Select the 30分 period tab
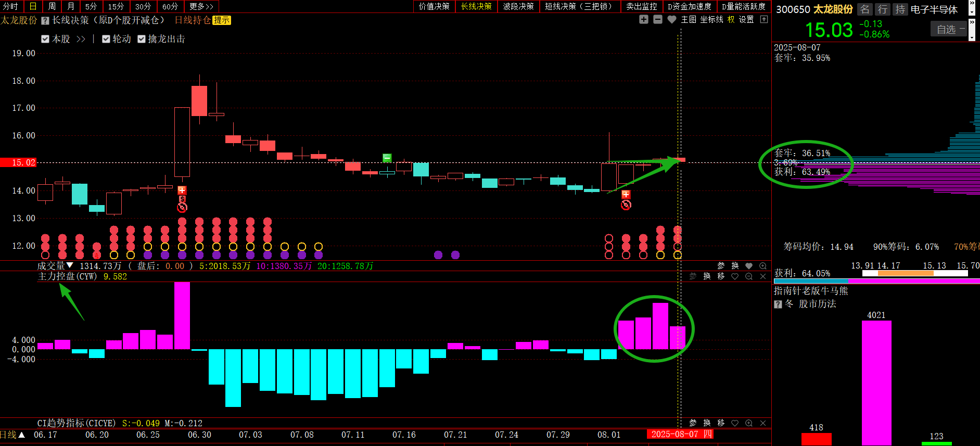Screen dimensions: 980x446 coord(143,6)
